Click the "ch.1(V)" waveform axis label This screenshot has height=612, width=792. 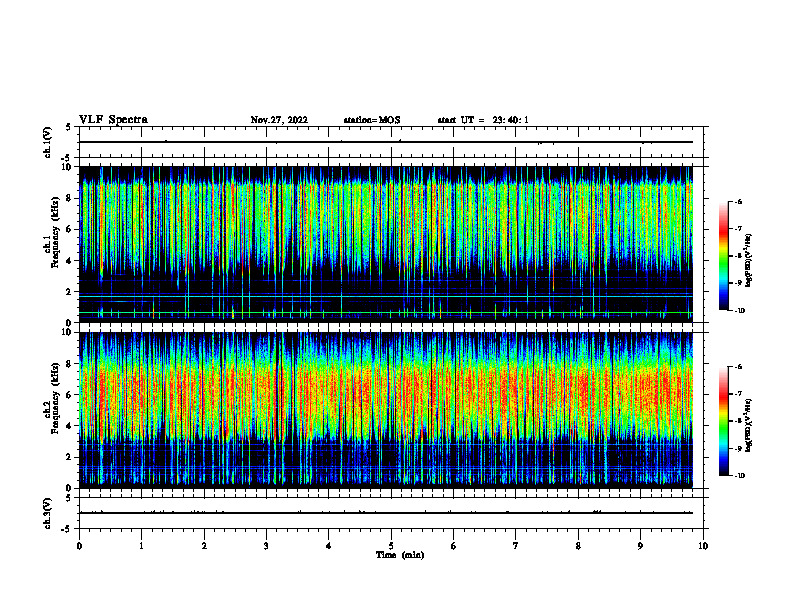click(48, 142)
